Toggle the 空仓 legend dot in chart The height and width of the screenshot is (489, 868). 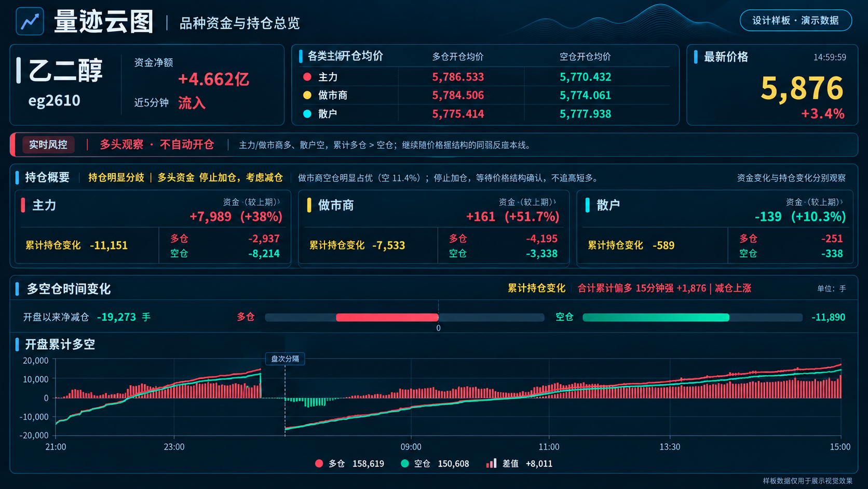tap(405, 464)
